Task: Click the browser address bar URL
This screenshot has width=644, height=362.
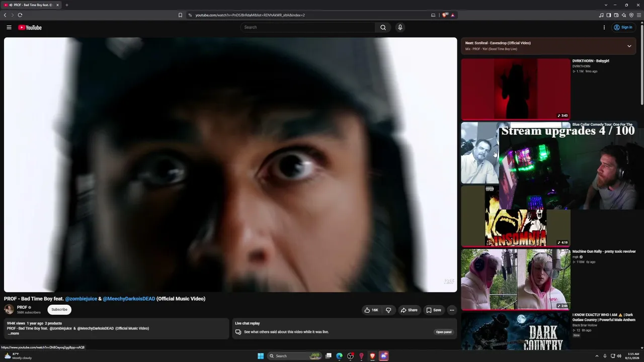Action: tap(250, 15)
